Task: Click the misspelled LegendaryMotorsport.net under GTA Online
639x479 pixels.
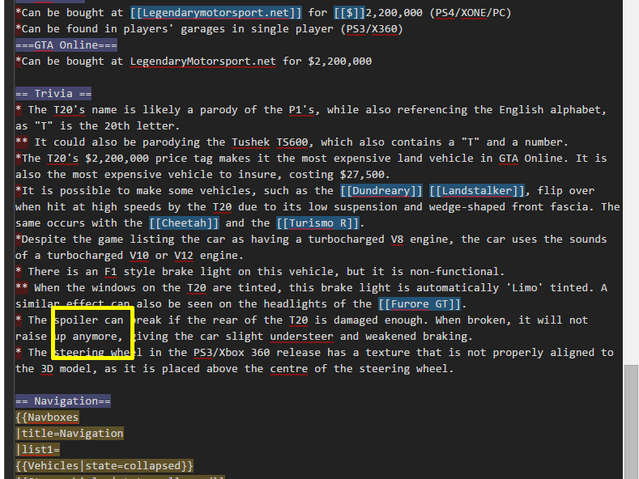Action: [x=203, y=61]
